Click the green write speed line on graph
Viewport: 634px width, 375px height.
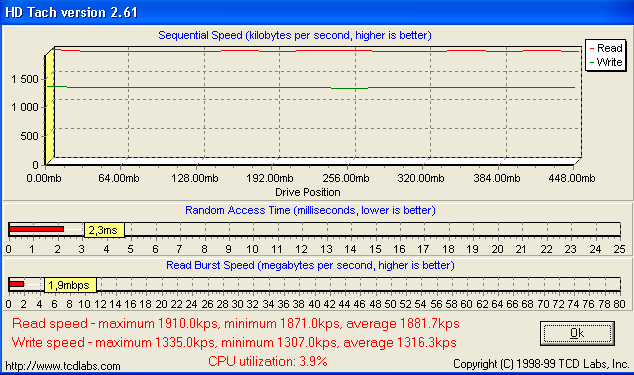[311, 87]
